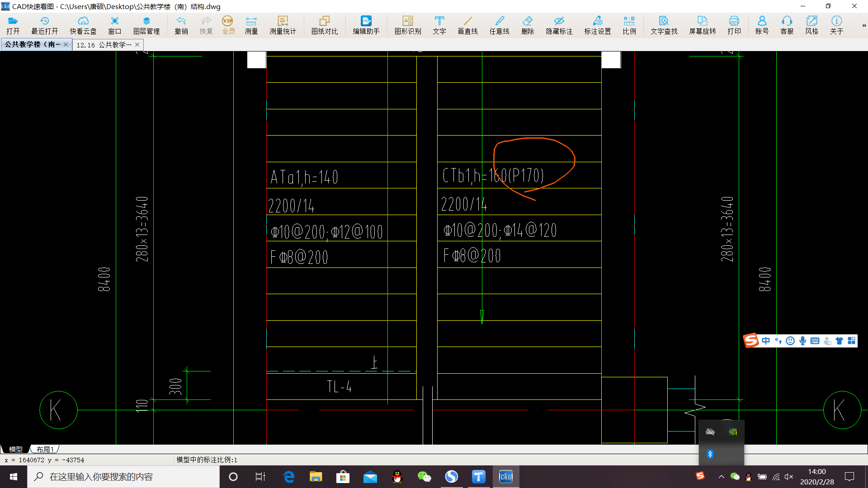This screenshot has width=868, height=488.
Task: Select 图形识别 shape recognition tool
Action: (x=408, y=25)
